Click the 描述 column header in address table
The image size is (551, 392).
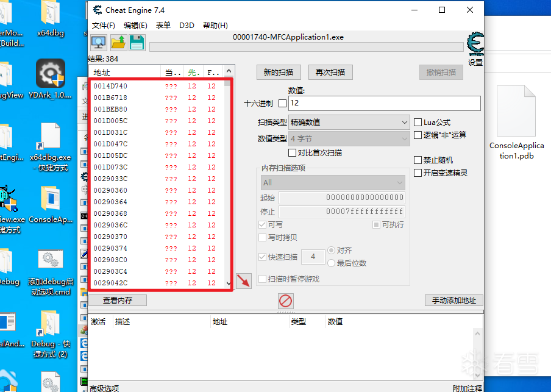pos(162,322)
